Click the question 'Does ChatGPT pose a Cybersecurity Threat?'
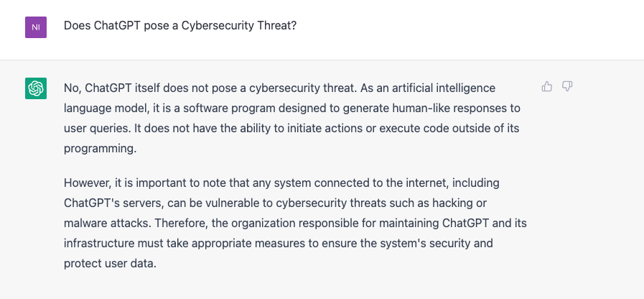The width and height of the screenshot is (644, 299). (180, 26)
